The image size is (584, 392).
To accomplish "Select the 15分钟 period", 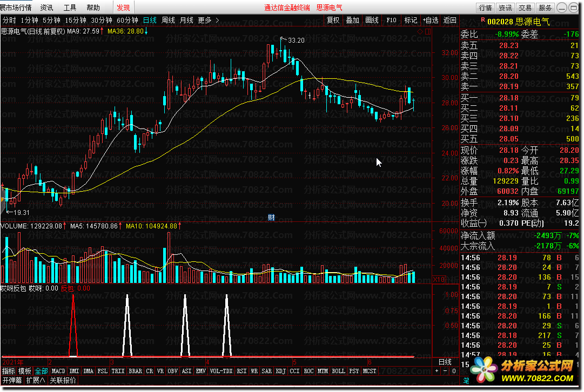I will point(76,20).
